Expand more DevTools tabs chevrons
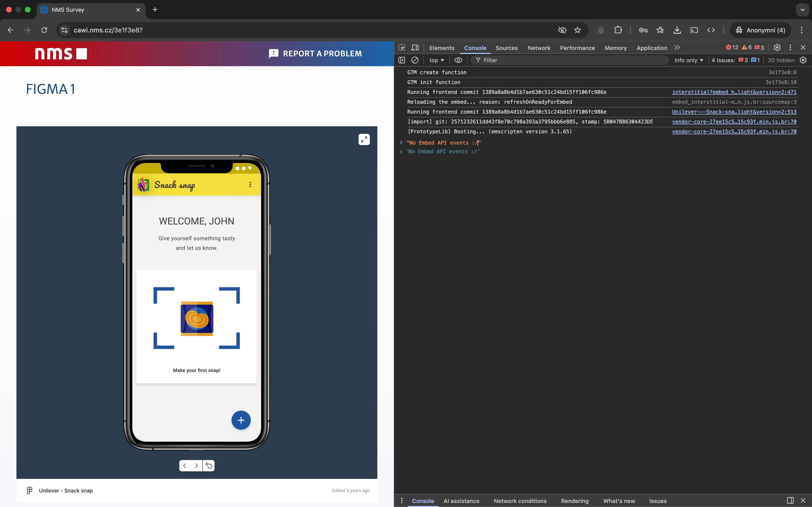The width and height of the screenshot is (812, 507). [677, 48]
